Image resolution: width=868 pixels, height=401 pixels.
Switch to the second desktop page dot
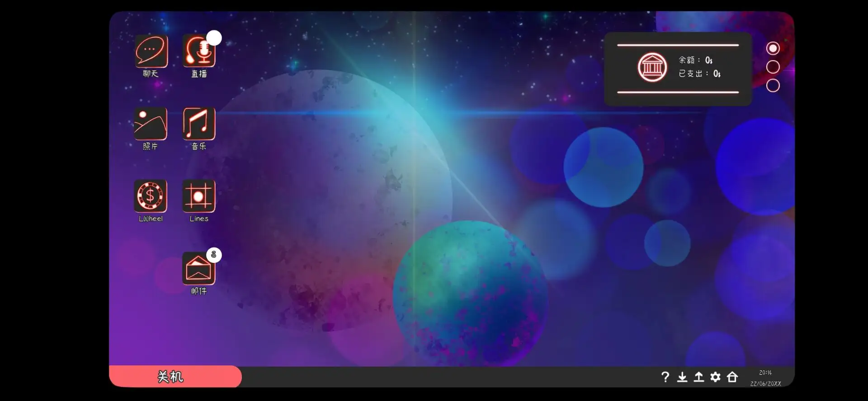pyautogui.click(x=773, y=67)
